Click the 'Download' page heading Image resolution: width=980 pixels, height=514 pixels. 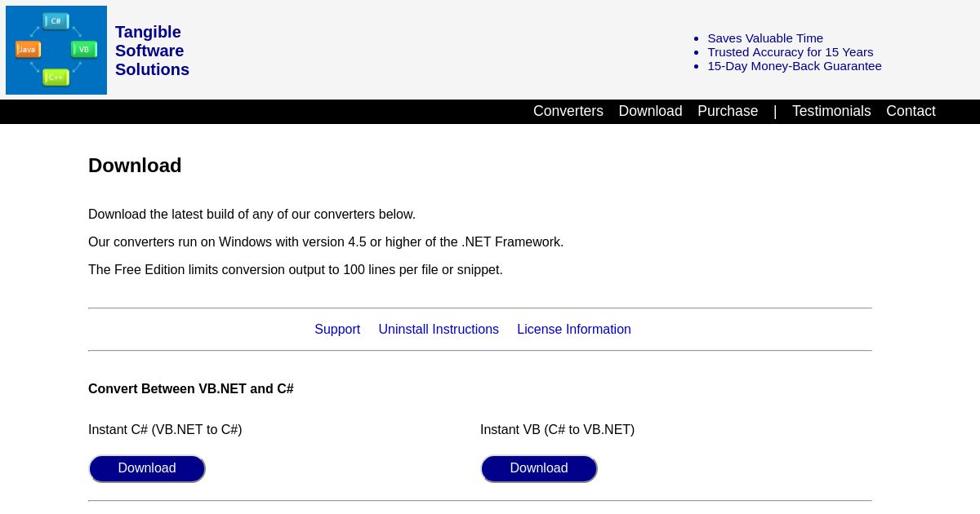(135, 166)
